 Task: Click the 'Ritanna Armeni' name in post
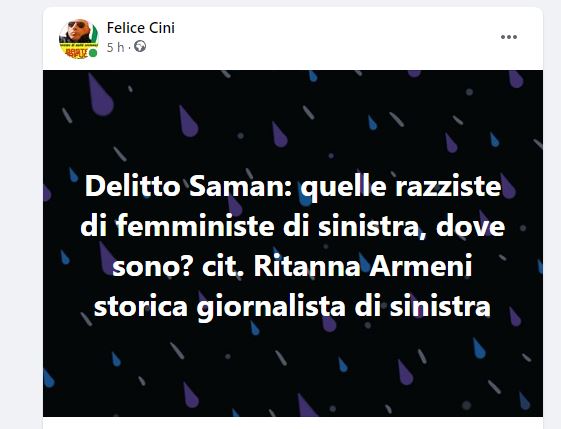point(363,266)
